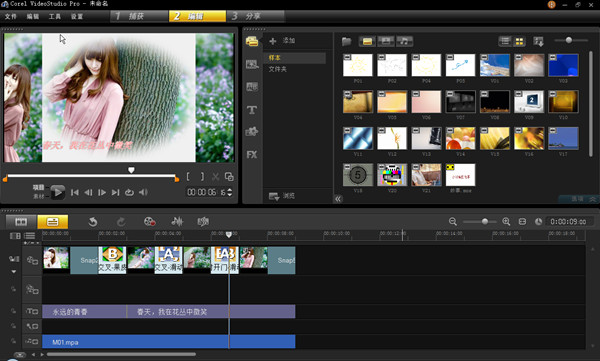This screenshot has height=361, width=600.
Task: Toggle repeat playback
Action: [129, 193]
